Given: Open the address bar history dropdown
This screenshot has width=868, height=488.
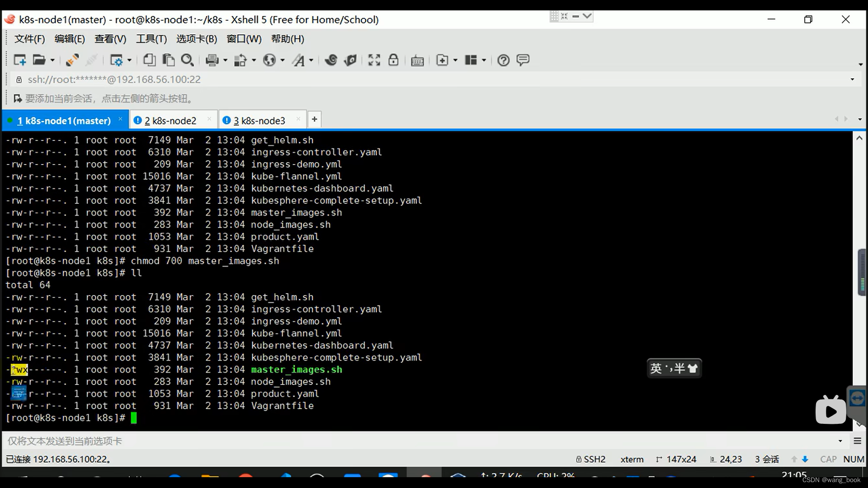Looking at the screenshot, I should [852, 80].
